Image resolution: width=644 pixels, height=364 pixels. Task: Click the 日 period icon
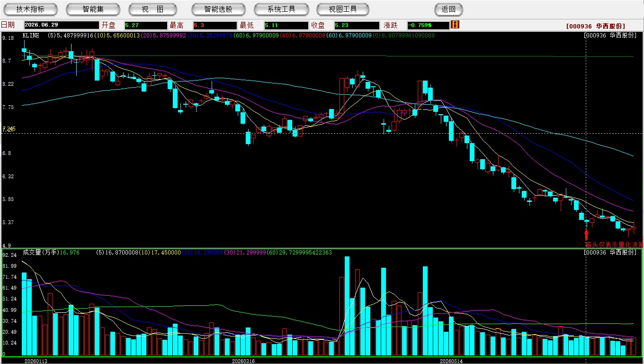455,25
